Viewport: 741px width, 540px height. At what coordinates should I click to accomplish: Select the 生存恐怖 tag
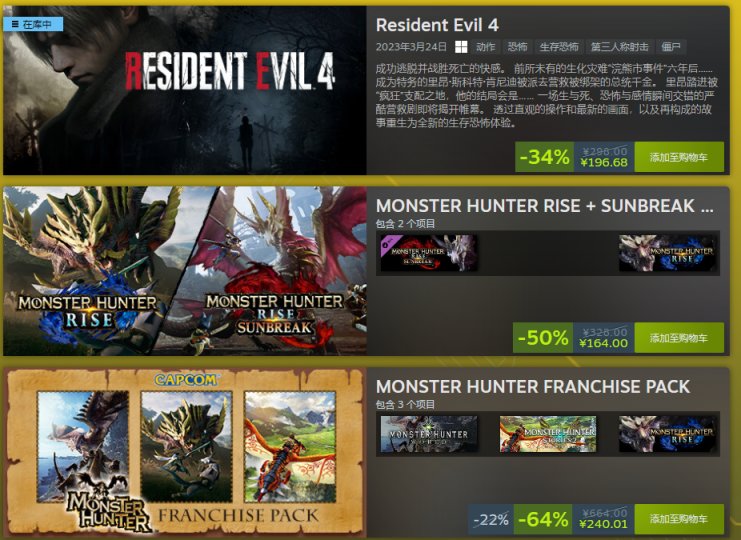click(x=559, y=47)
